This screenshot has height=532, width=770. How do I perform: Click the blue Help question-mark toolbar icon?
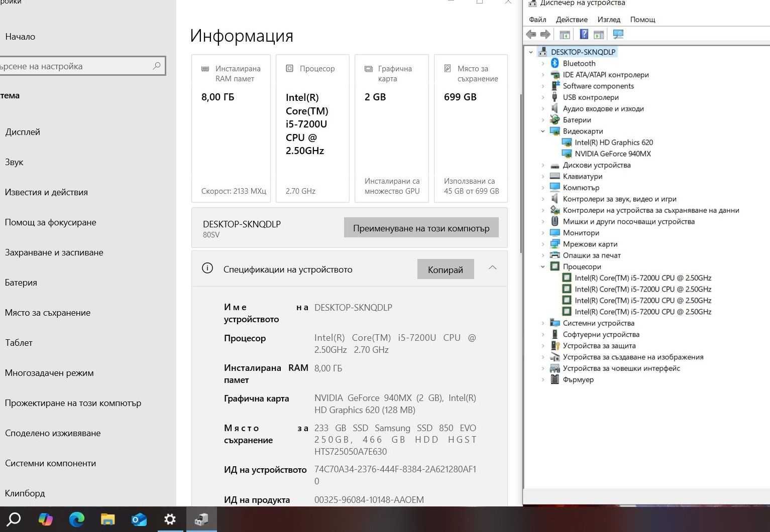point(584,34)
